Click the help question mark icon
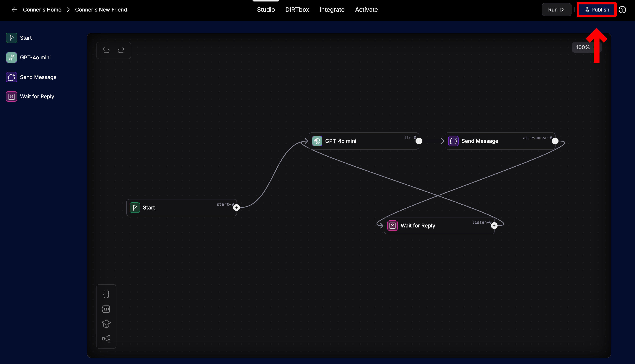This screenshot has height=364, width=635. point(622,10)
